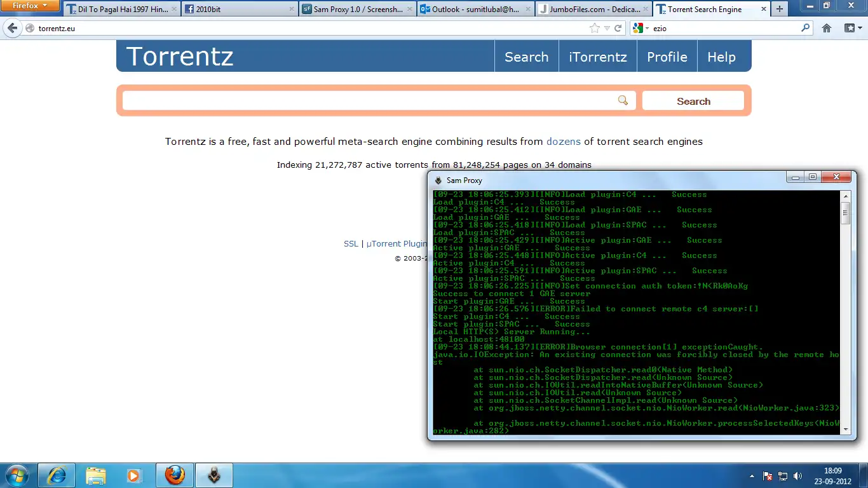Open the Firefox bookmarks menu button
This screenshot has height=488, width=868.
(x=852, y=28)
